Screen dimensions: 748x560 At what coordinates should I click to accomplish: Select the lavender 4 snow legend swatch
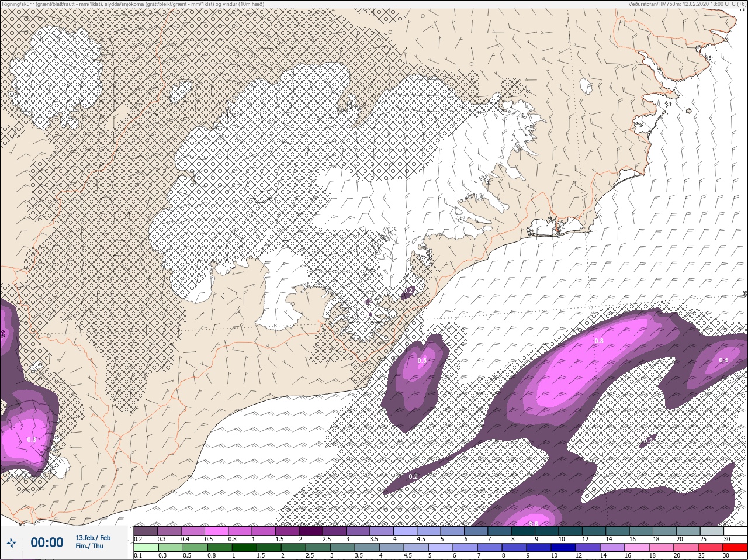coord(405,531)
